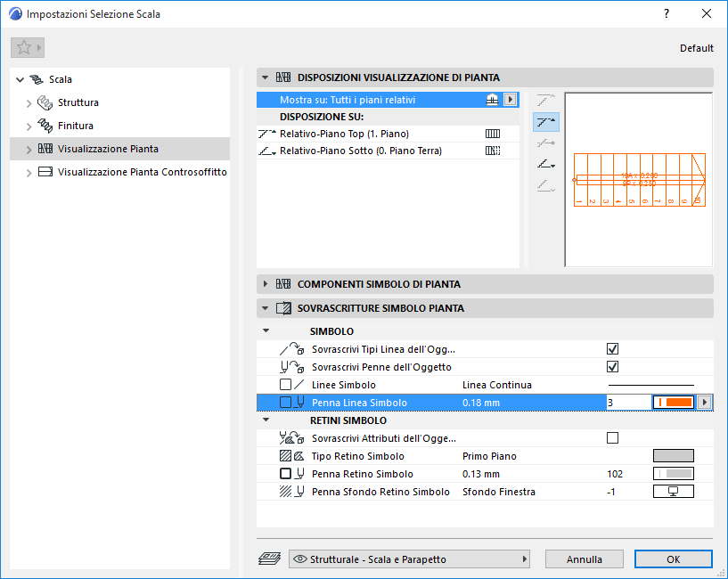The image size is (728, 579).
Task: Click the Visualizzazione Pianta Controsoffitto icon
Action: pos(45,172)
